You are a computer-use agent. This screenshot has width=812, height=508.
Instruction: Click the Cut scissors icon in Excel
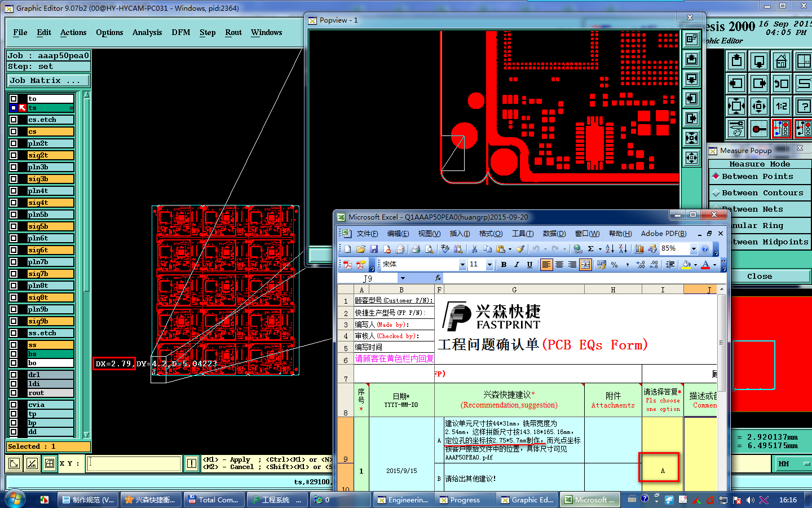(474, 248)
